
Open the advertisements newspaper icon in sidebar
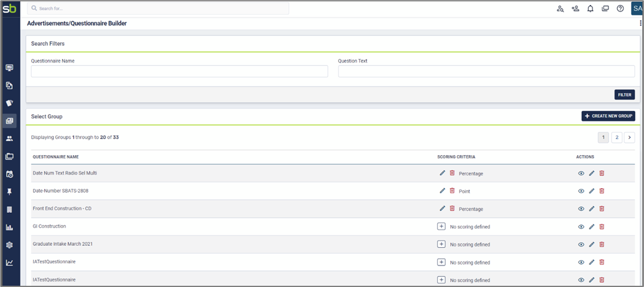(9, 121)
